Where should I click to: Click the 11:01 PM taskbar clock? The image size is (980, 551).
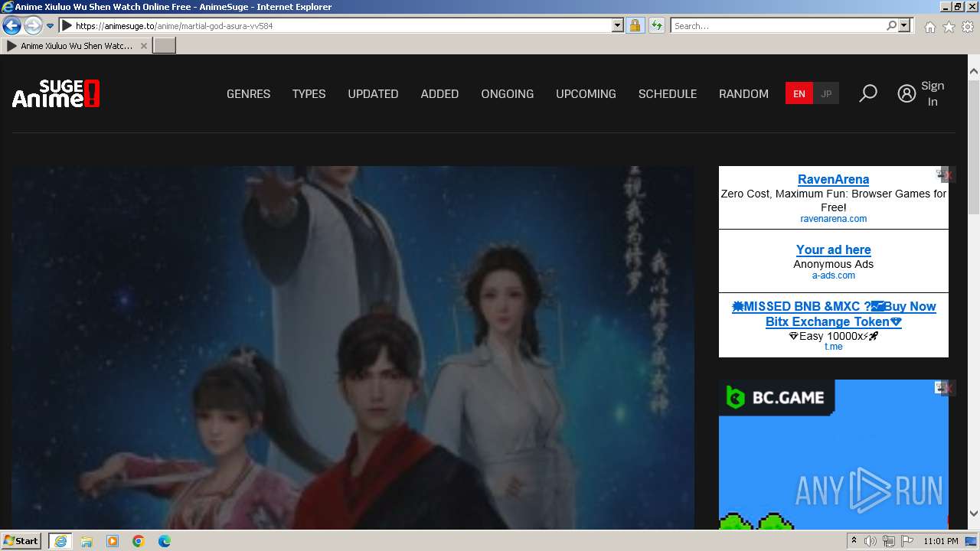(941, 541)
